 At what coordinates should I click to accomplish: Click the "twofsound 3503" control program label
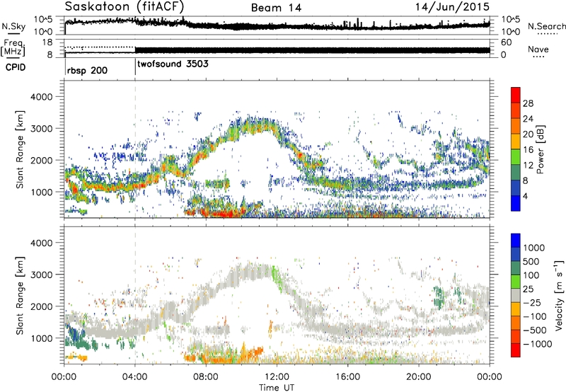(x=173, y=64)
